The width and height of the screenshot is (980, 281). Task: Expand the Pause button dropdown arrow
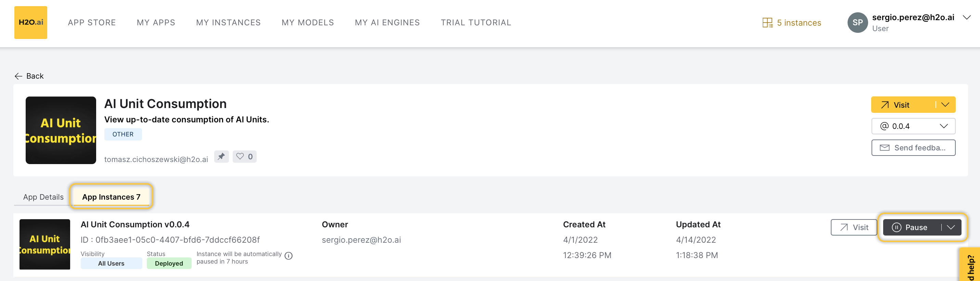tap(951, 227)
